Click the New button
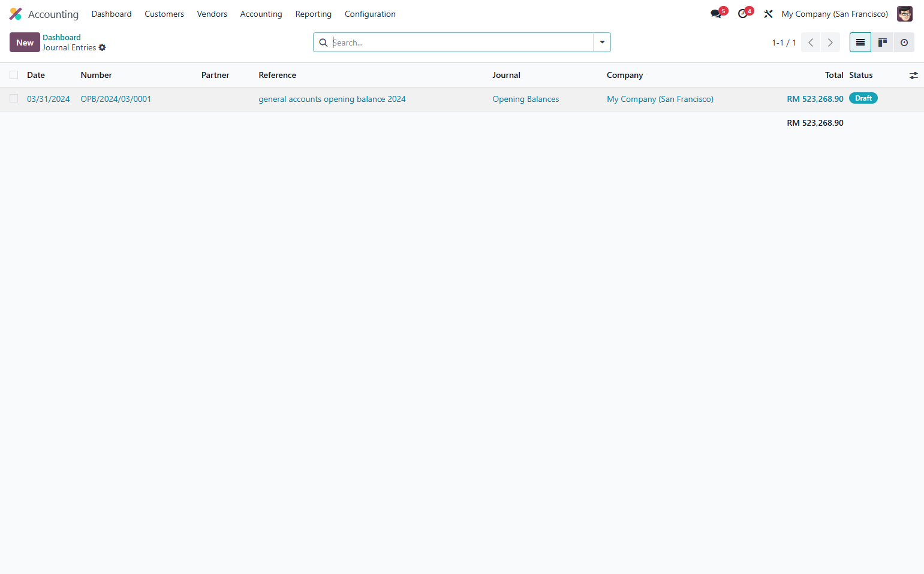The width and height of the screenshot is (924, 574). (25, 43)
